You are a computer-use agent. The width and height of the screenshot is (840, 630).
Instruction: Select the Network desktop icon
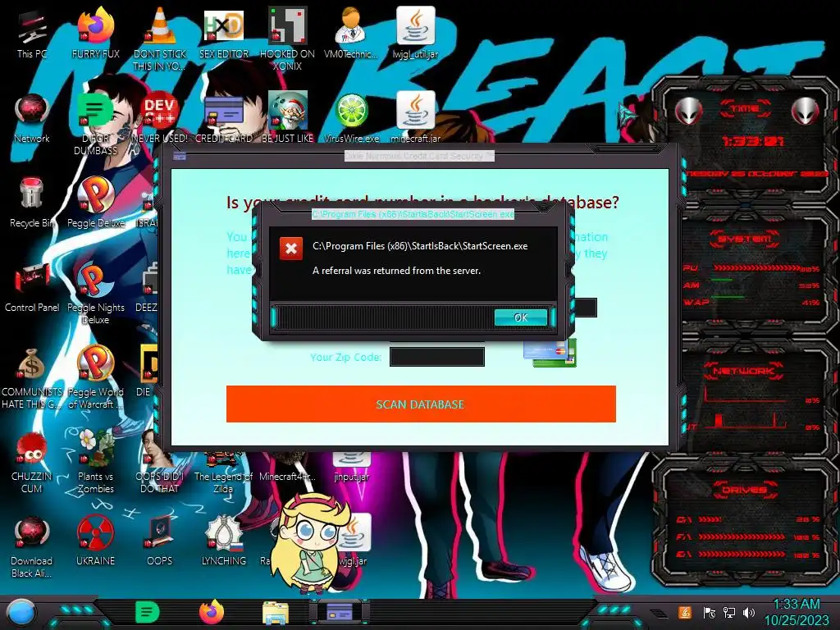pyautogui.click(x=32, y=119)
